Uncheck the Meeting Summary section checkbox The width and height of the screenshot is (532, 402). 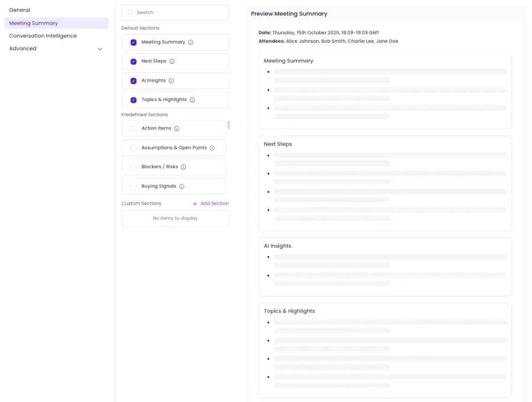click(x=133, y=42)
